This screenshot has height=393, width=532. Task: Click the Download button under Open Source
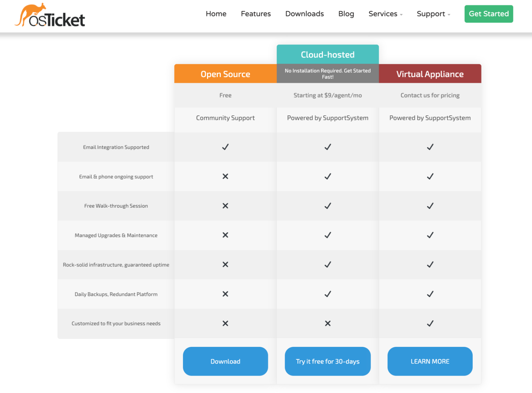pyautogui.click(x=225, y=361)
